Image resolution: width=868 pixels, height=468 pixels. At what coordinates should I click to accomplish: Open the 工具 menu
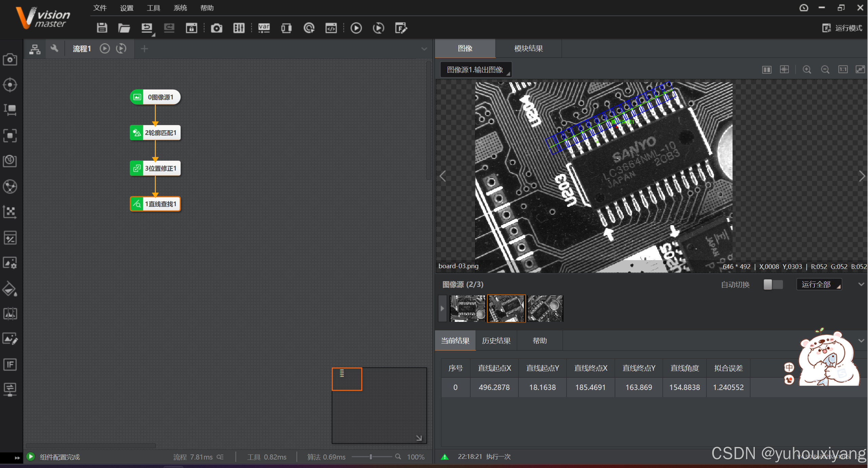pos(153,8)
